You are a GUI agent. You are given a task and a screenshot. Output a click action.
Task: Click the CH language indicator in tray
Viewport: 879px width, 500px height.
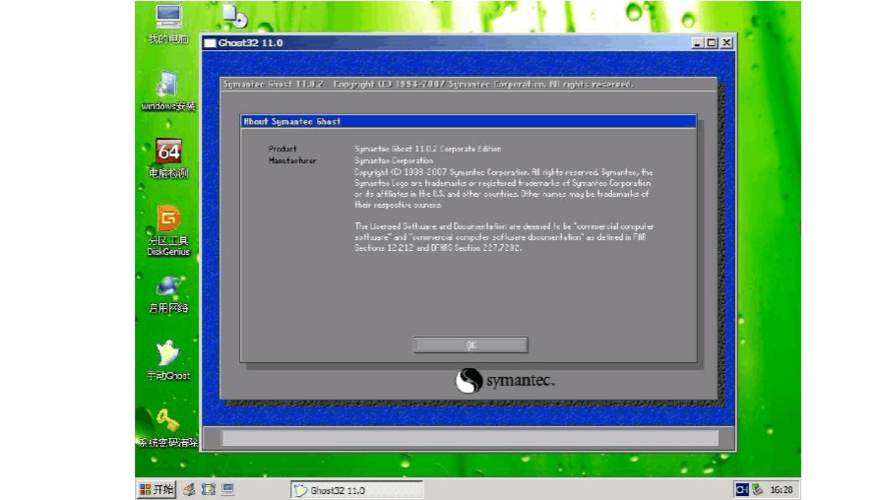(742, 490)
